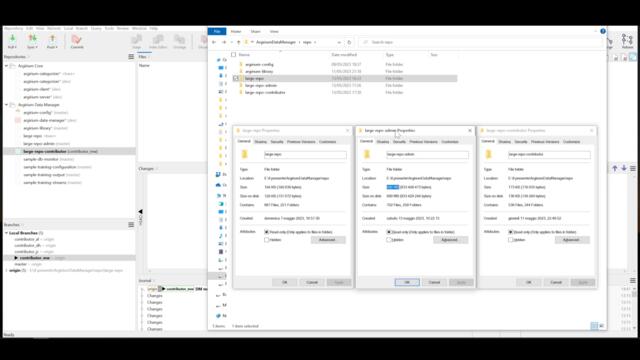
Task: Collapse the Argieum Data Manager repository group
Action: pyautogui.click(x=7, y=105)
